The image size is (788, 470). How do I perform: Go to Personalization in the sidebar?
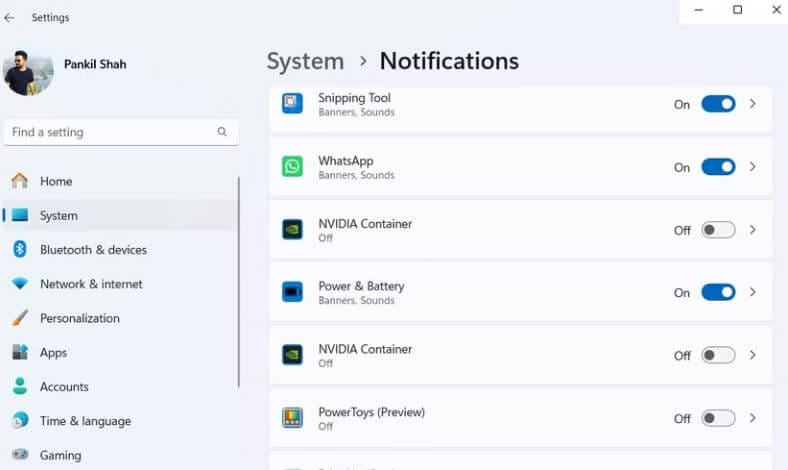120,318
